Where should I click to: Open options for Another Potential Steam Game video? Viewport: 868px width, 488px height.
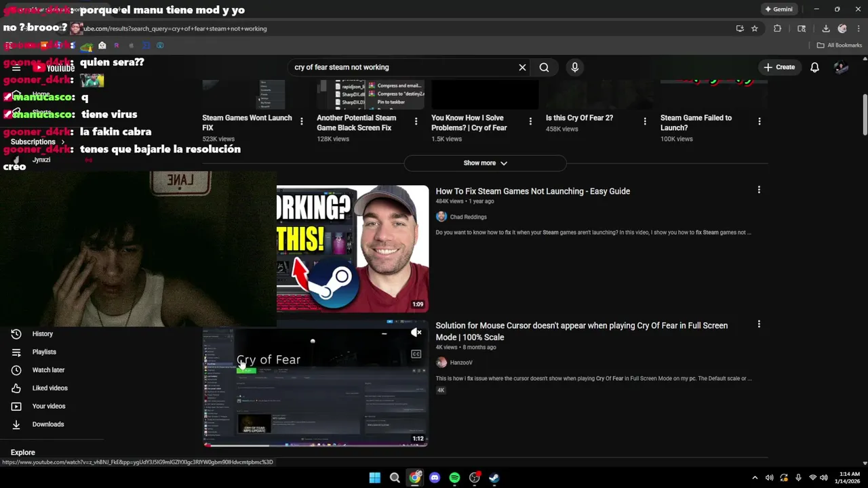click(416, 121)
